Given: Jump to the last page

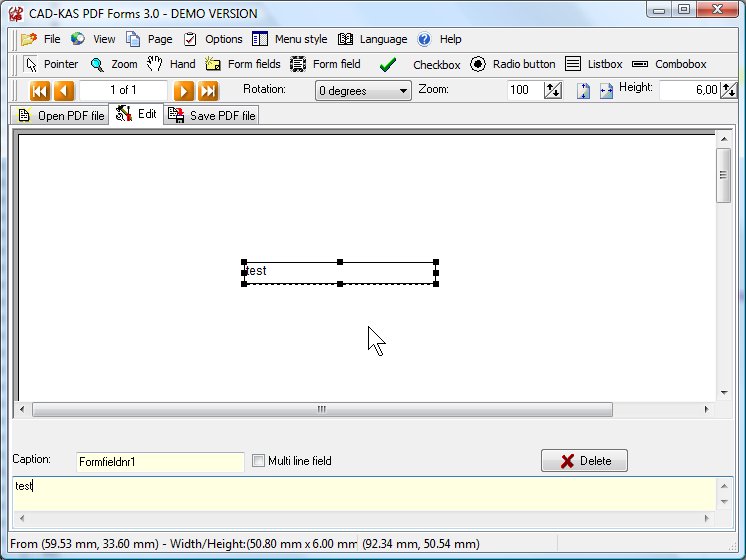Looking at the screenshot, I should (x=208, y=91).
